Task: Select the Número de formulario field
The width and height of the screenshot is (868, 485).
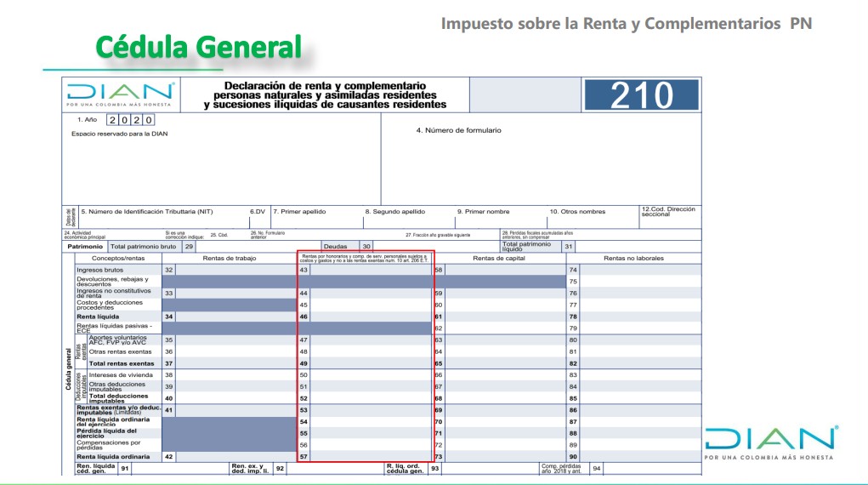Action: tap(541, 162)
